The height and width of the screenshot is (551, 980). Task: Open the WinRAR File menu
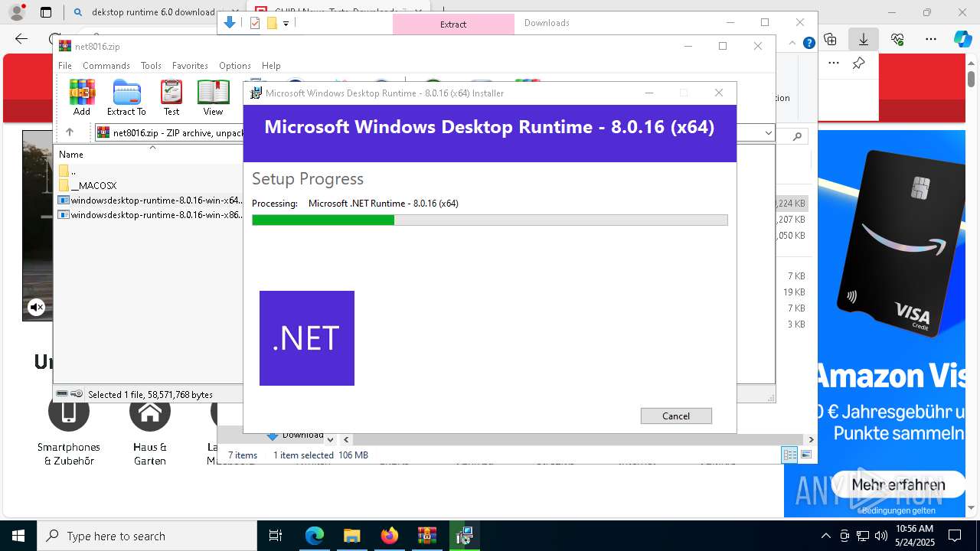point(65,66)
